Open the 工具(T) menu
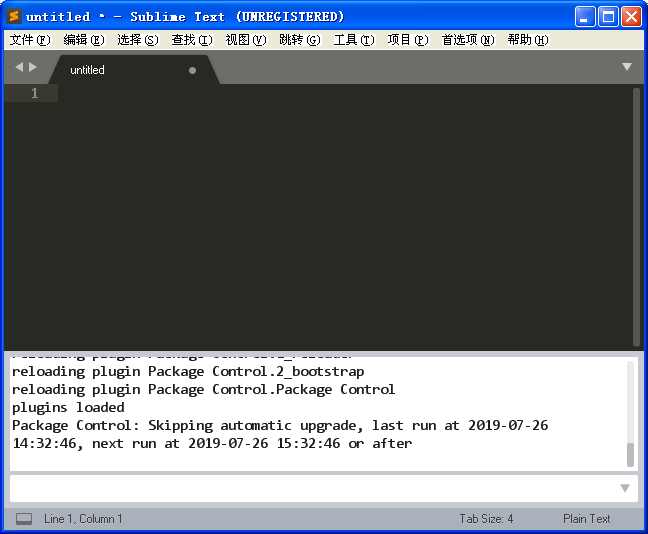This screenshot has width=648, height=534. [354, 40]
